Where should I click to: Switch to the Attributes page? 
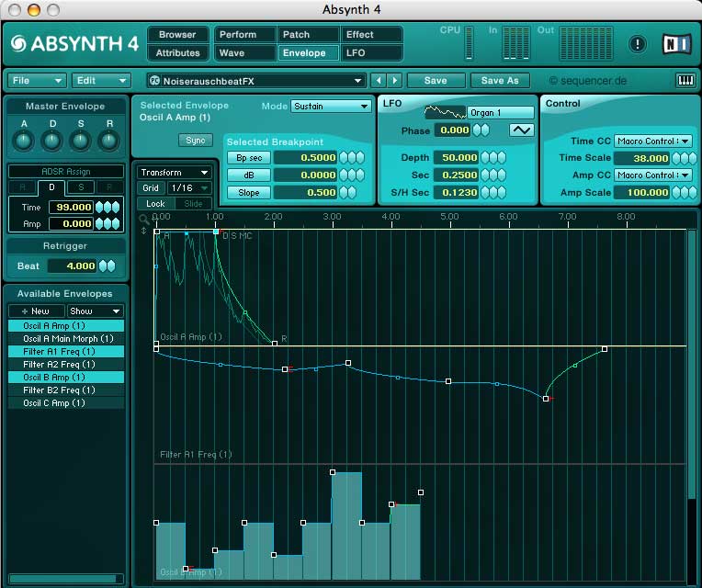click(x=177, y=52)
